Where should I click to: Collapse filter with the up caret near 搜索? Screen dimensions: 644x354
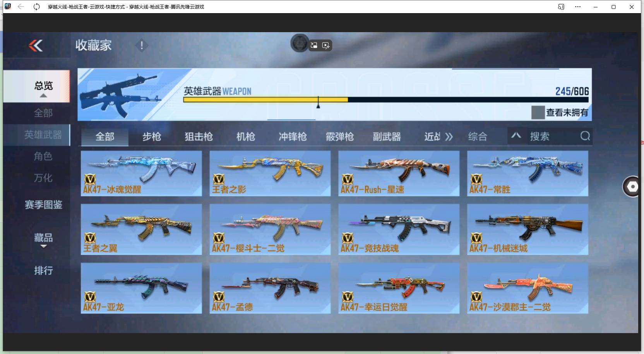[516, 136]
